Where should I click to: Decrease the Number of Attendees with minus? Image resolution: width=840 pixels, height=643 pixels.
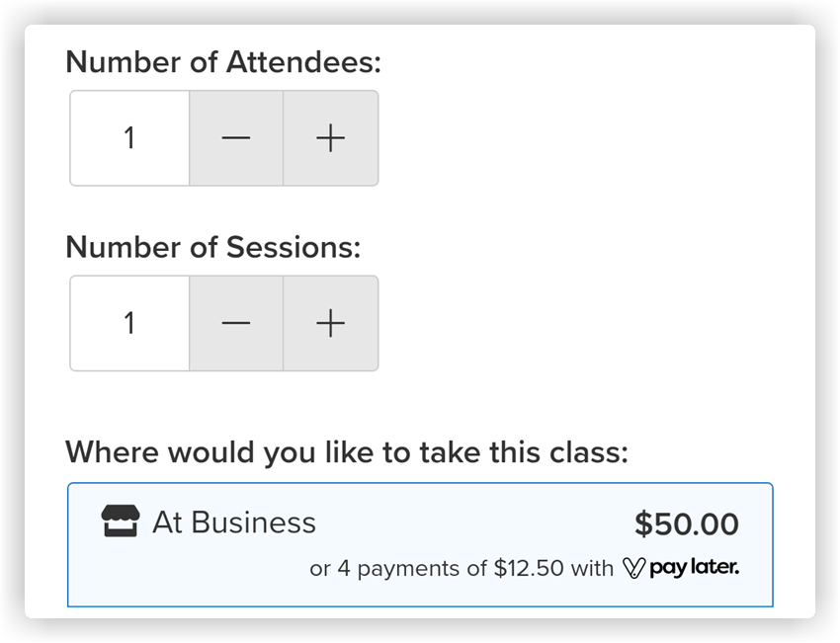click(x=236, y=138)
